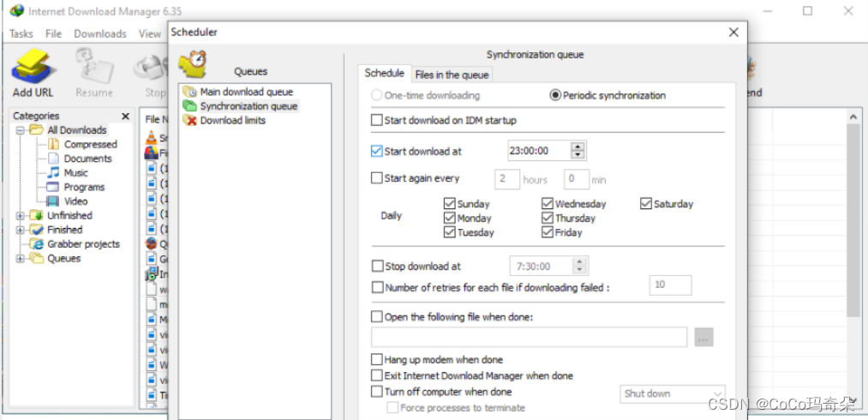Click the Scheduler alarm clock folder icon
Image resolution: width=868 pixels, height=420 pixels.
(193, 64)
